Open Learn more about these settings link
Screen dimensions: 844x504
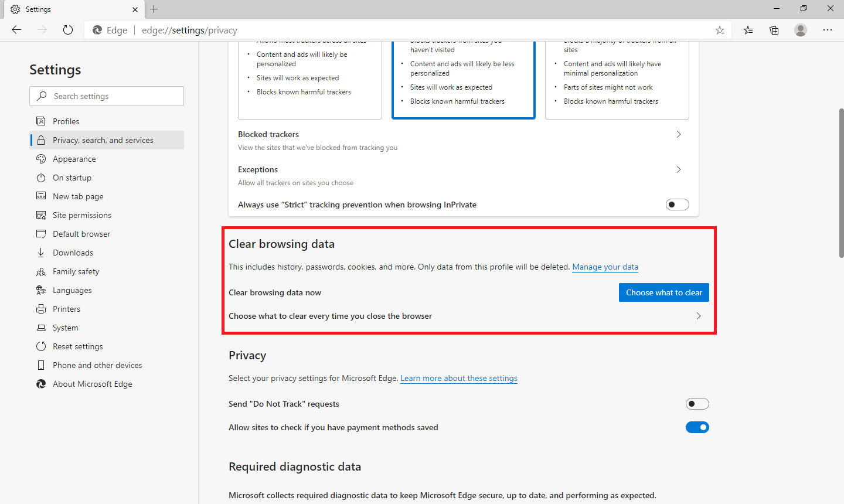tap(459, 378)
